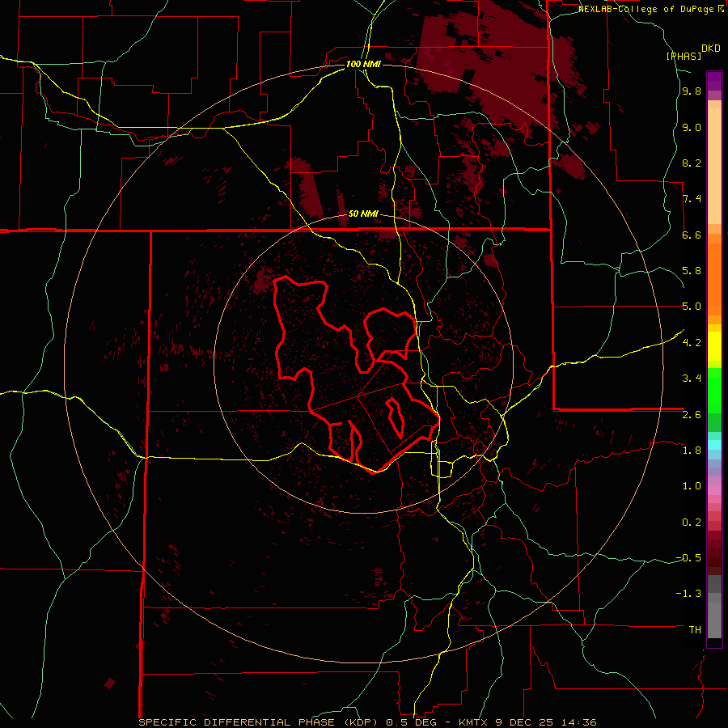This screenshot has height=728, width=728.
Task: Click the -1.3 scale value
Action: 688,594
